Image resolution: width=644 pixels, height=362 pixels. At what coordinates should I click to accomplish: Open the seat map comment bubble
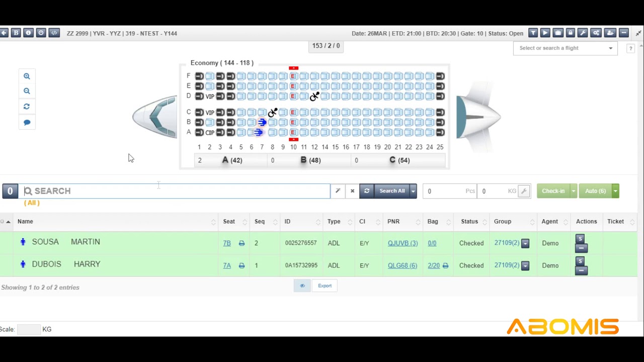[27, 122]
